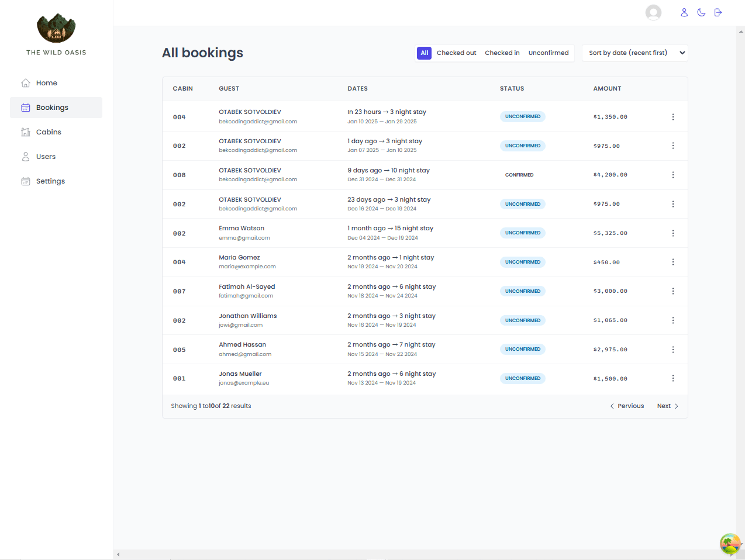Click the Previous page button
This screenshot has height=560, width=745.
pos(627,406)
